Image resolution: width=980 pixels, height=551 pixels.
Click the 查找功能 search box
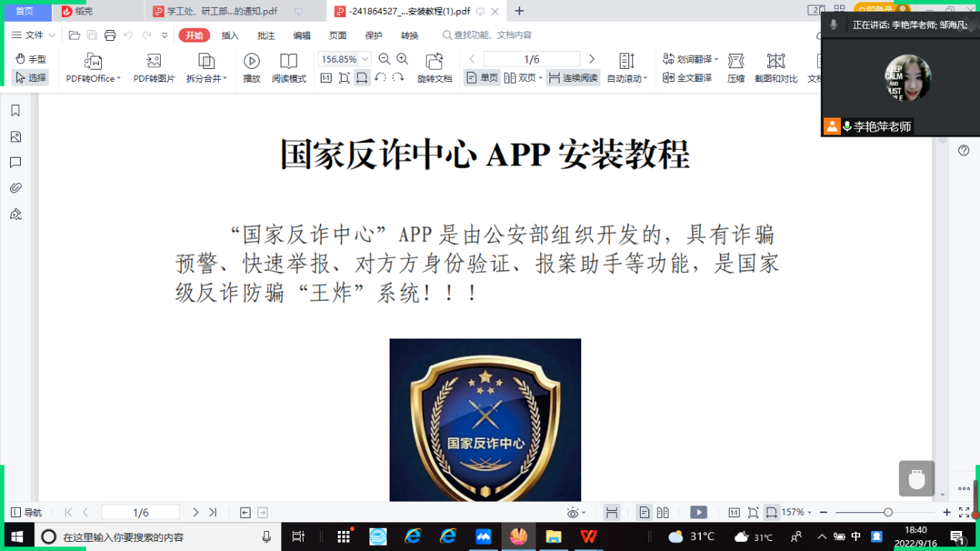487,36
